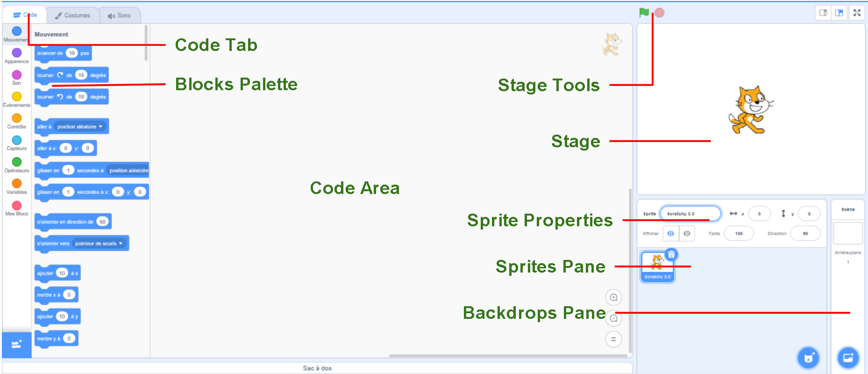Select the Événements block category
The image size is (868, 374).
tap(17, 98)
